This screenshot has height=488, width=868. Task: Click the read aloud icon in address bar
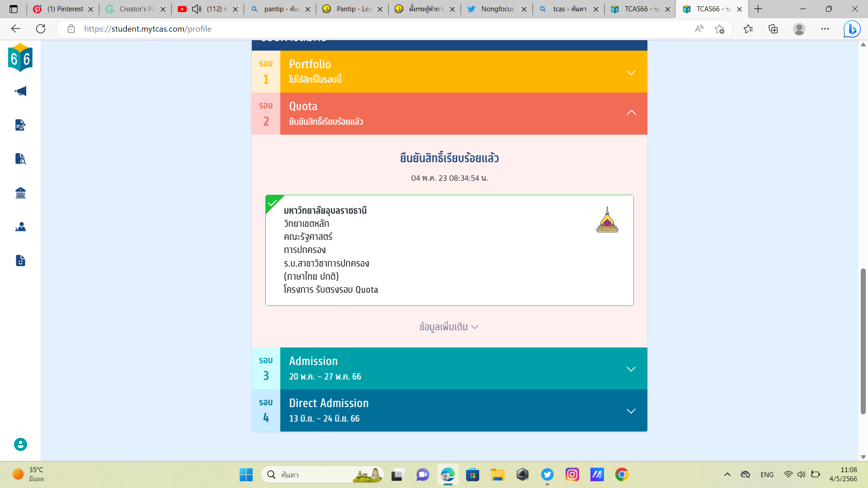(699, 29)
